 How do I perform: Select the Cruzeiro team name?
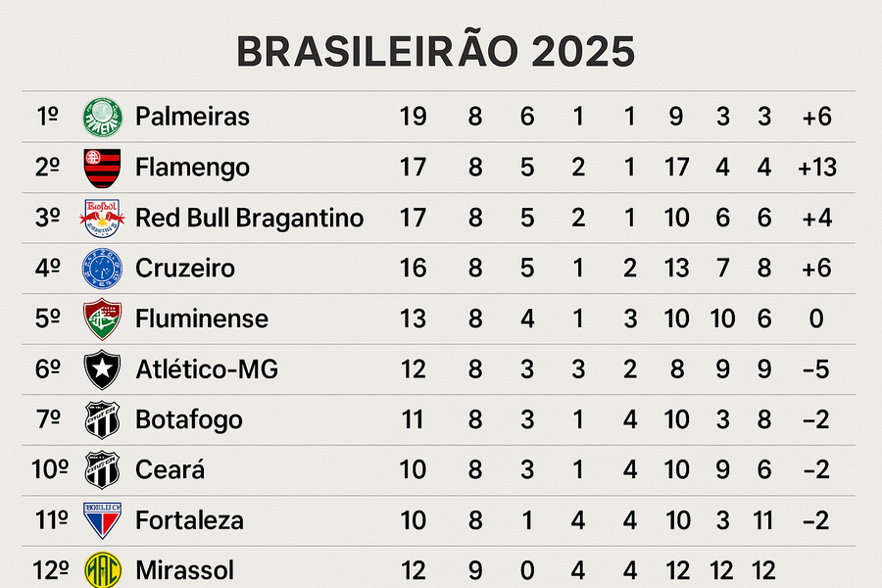[x=185, y=269]
